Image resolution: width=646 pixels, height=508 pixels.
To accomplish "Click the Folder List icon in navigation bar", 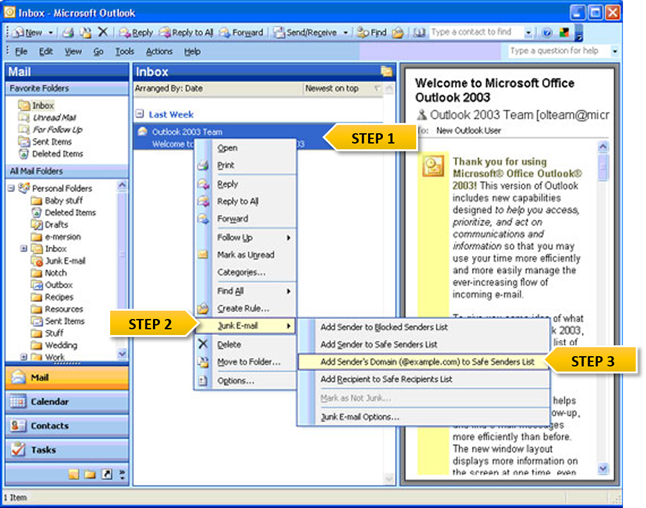I will [90, 475].
